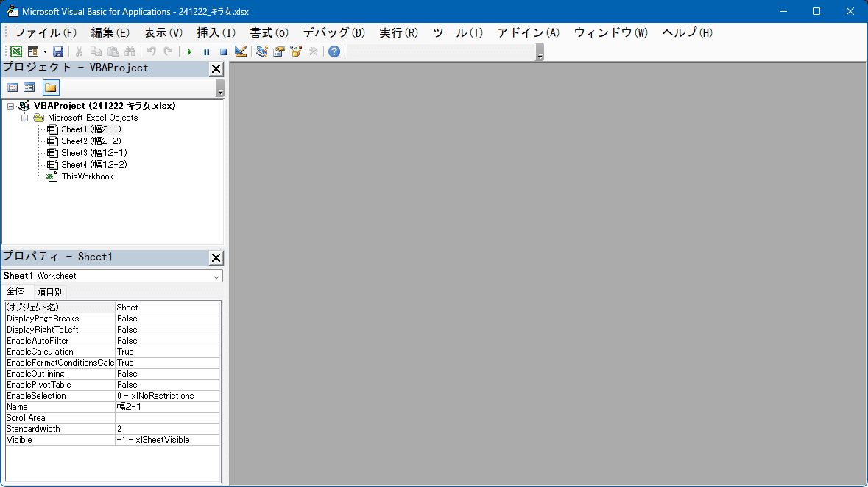Open ファイル menu
The width and height of the screenshot is (868, 487).
point(46,32)
